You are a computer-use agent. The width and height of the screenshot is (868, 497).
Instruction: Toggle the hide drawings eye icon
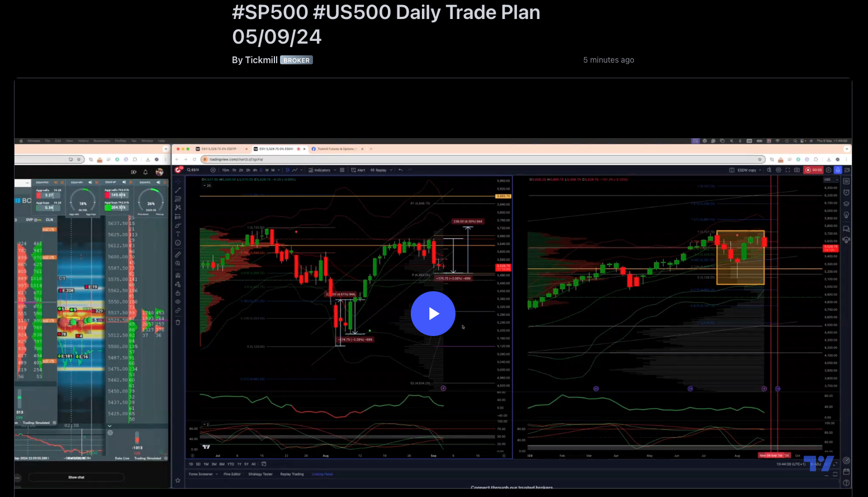click(x=178, y=301)
